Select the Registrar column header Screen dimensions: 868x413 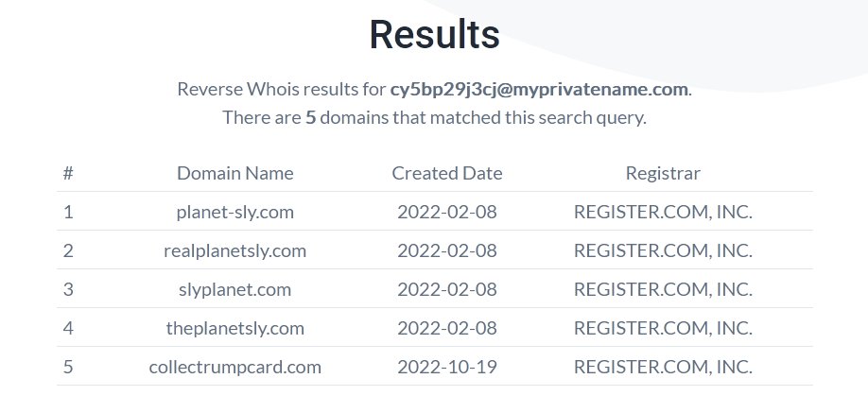click(663, 173)
